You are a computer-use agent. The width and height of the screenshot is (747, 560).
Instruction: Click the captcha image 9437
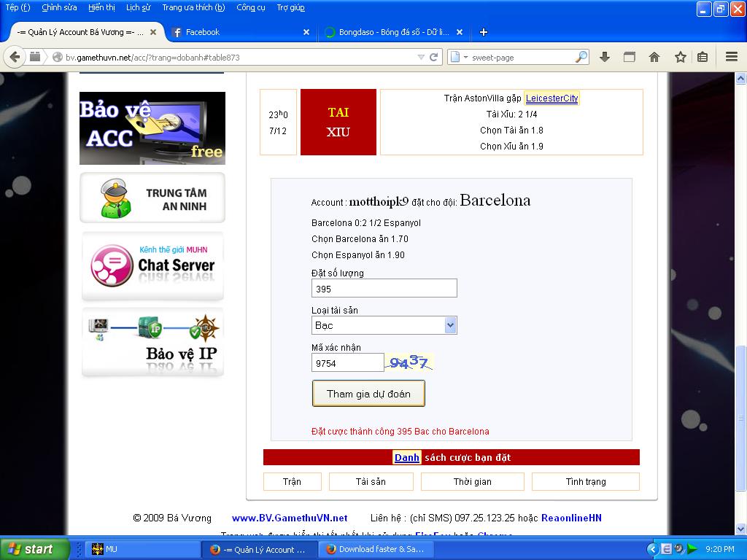tap(410, 362)
